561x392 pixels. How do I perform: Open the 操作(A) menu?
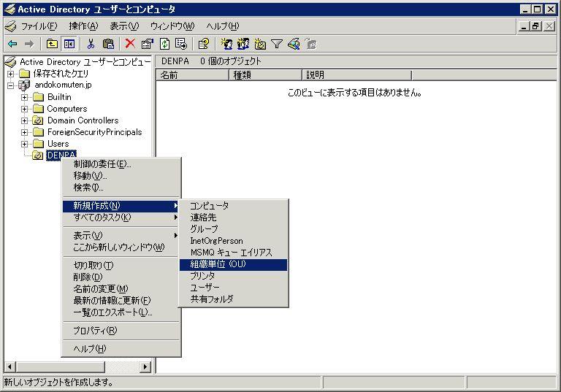[x=83, y=26]
